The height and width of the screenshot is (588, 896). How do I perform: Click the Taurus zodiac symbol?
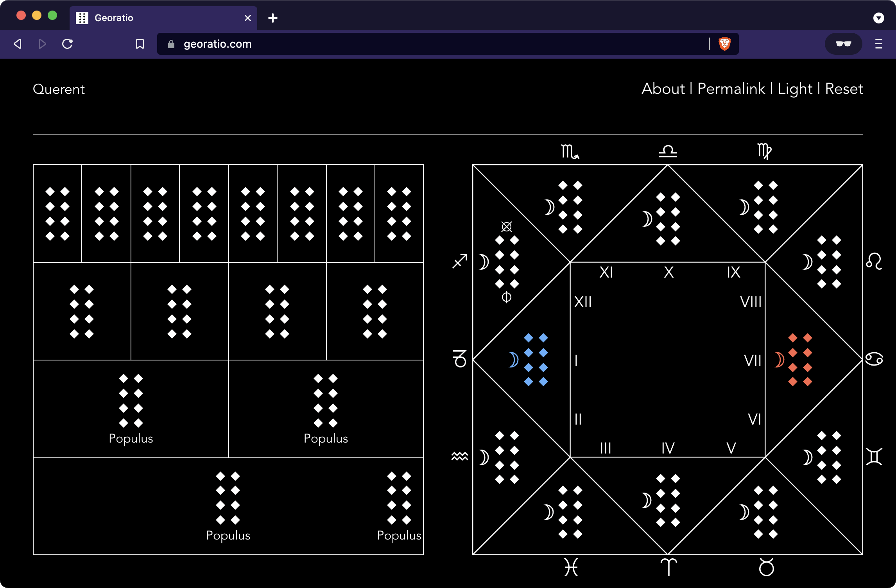pyautogui.click(x=766, y=567)
